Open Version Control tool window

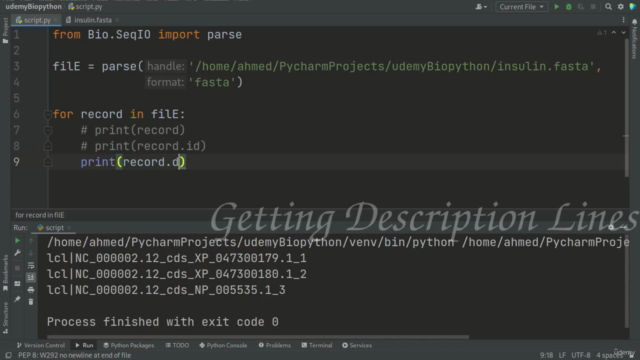41,345
